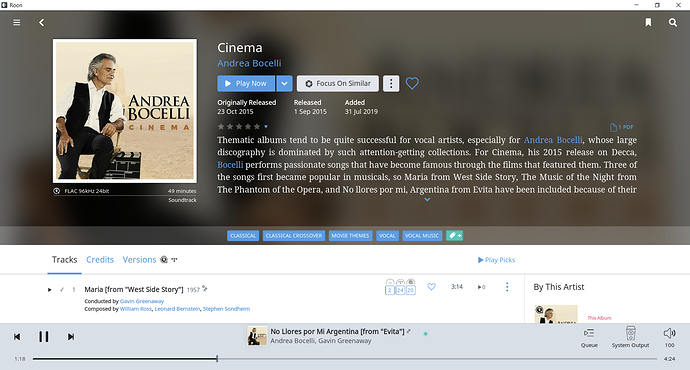The height and width of the screenshot is (370, 690).
Task: Open search with the magnifier icon
Action: [x=673, y=22]
